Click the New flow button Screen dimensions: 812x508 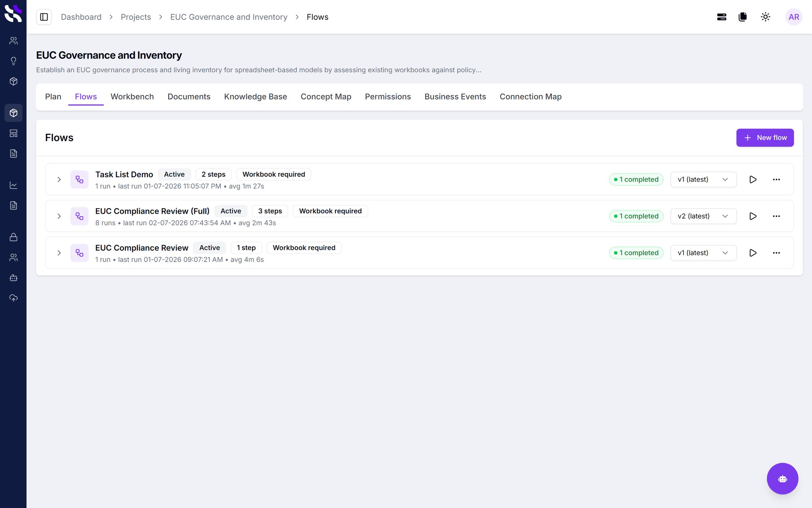coord(765,138)
